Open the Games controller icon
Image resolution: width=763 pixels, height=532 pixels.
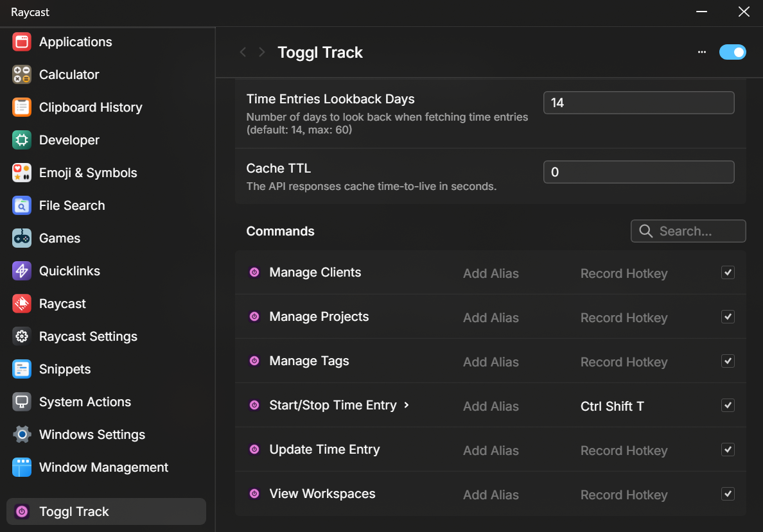pyautogui.click(x=22, y=238)
